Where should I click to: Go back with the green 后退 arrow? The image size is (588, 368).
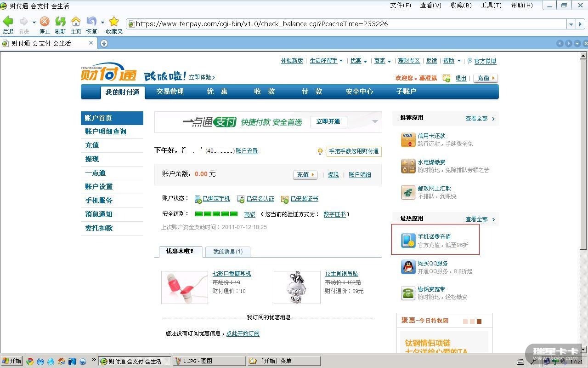(x=8, y=21)
